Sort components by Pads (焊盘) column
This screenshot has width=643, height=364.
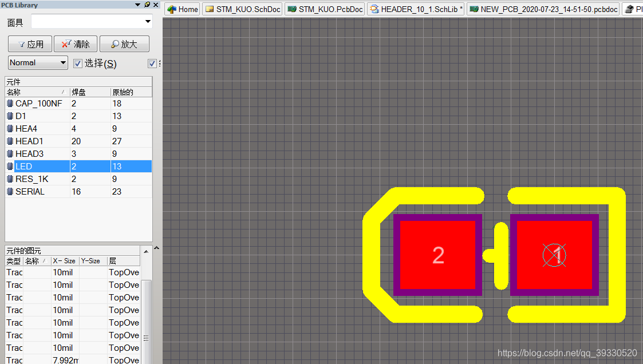[90, 92]
